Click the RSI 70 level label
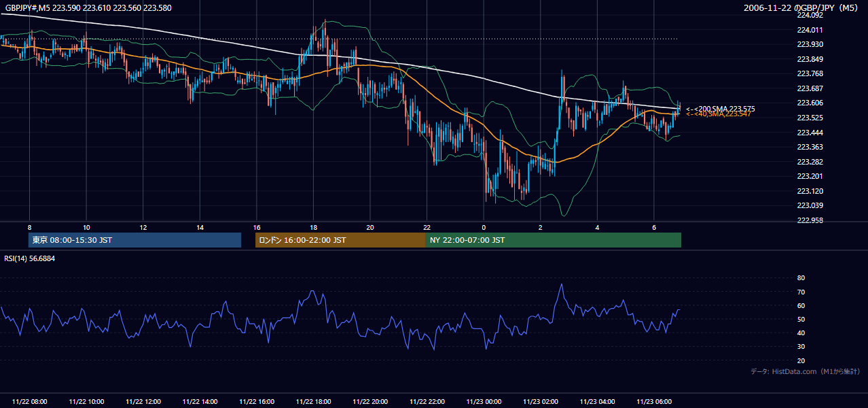The width and height of the screenshot is (868, 408). coord(801,292)
